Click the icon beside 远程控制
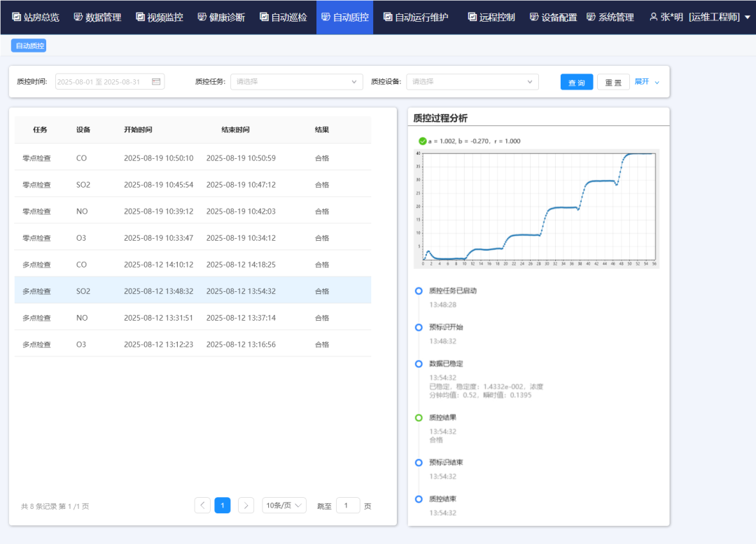The height and width of the screenshot is (544, 756). pos(472,17)
